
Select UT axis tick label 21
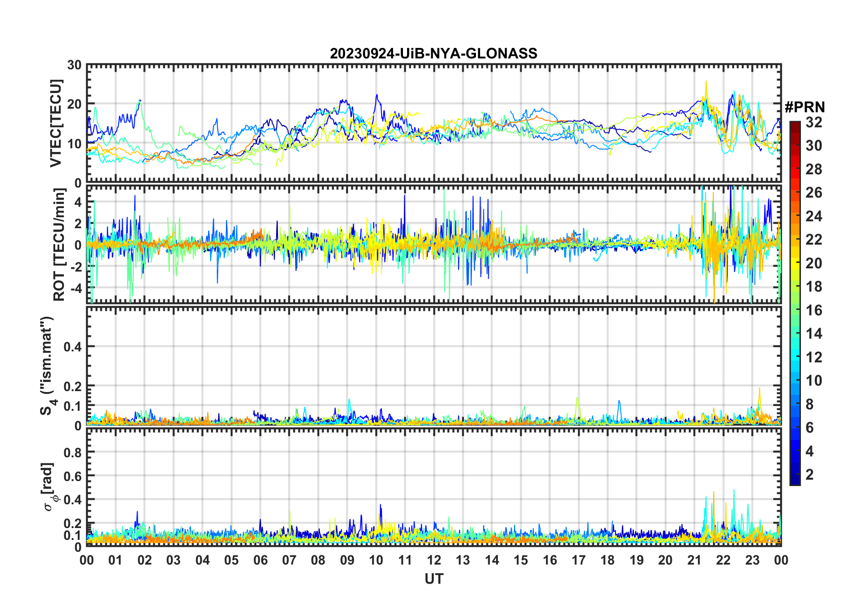(695, 560)
